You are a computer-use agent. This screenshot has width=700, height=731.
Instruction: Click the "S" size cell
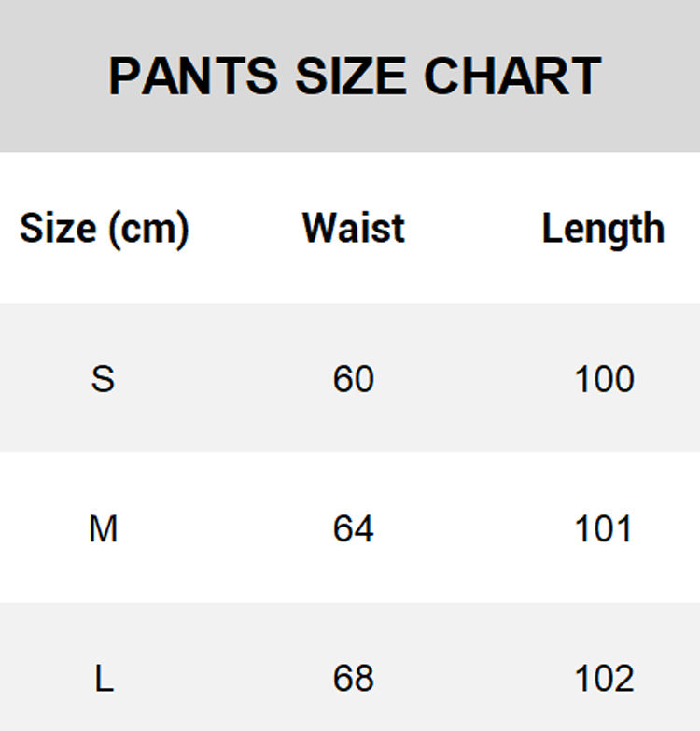point(103,379)
